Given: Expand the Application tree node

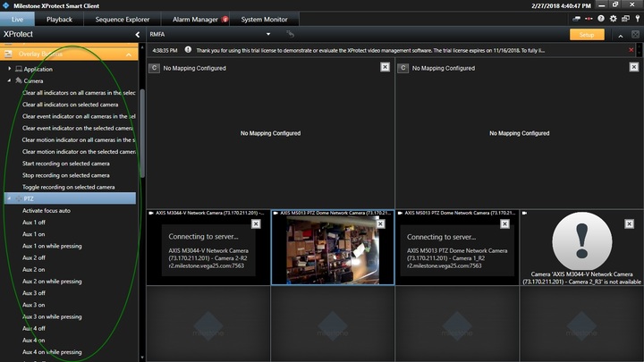Looking at the screenshot, I should coord(9,69).
